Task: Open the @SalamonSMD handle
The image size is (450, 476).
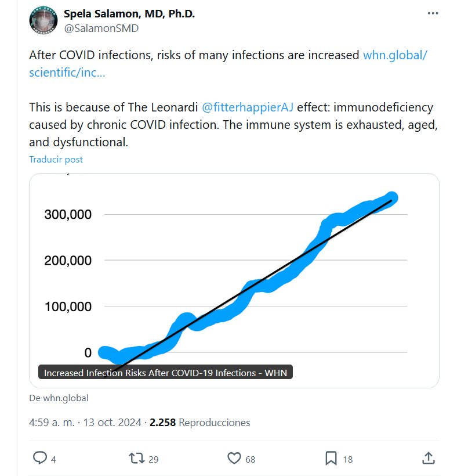Action: coord(101,28)
